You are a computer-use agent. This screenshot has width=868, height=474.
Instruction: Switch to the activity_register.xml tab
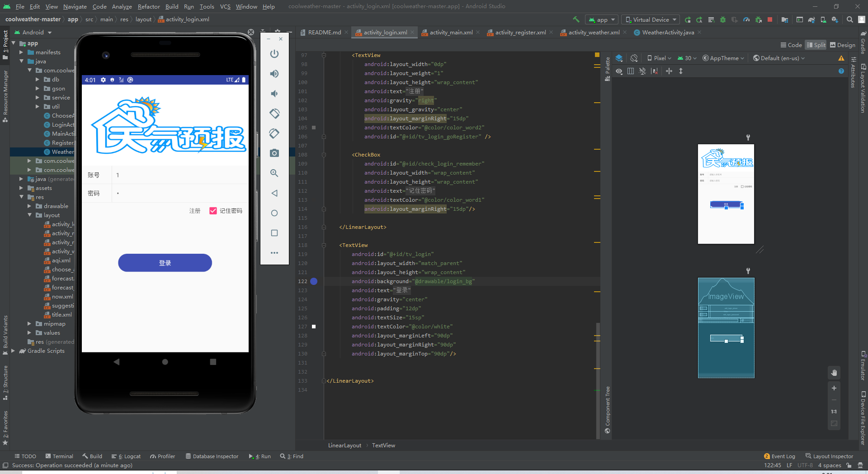pyautogui.click(x=520, y=33)
